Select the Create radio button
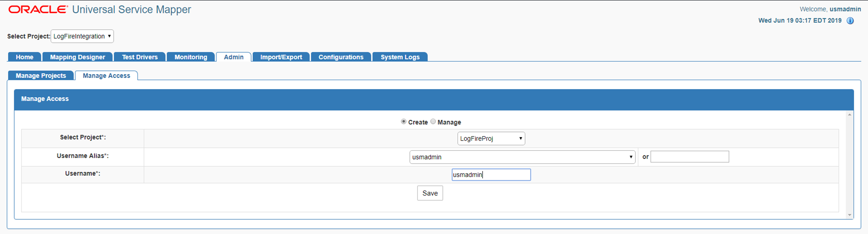Viewport: 868px width, 234px height. [x=403, y=122]
